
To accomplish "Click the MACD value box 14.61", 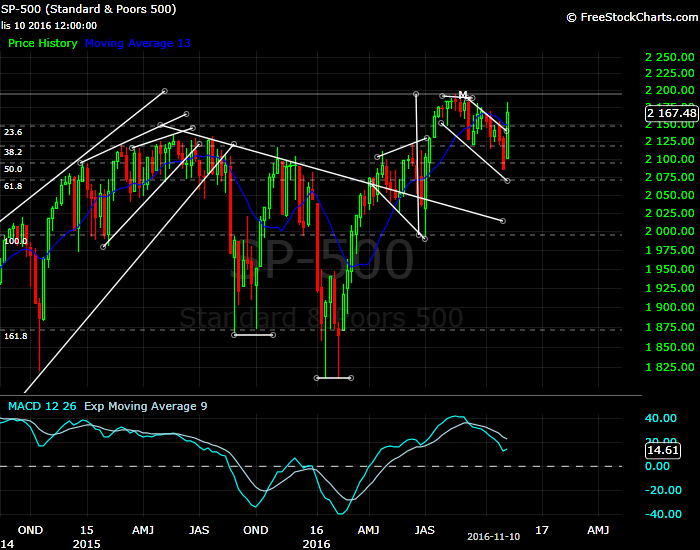I will coord(663,450).
